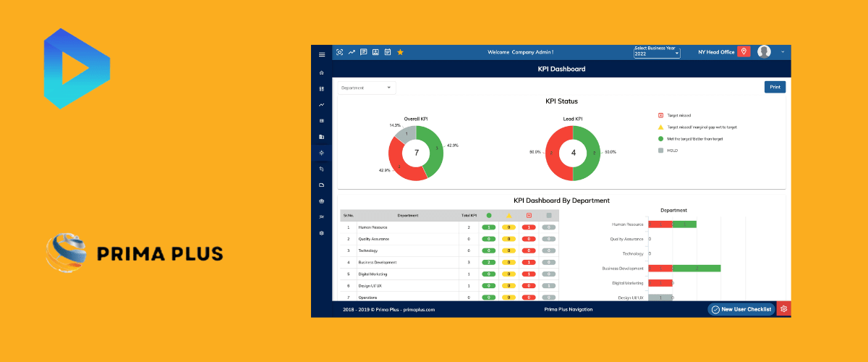Expand the user profile chevron menu
Image resolution: width=868 pixels, height=362 pixels.
(783, 52)
